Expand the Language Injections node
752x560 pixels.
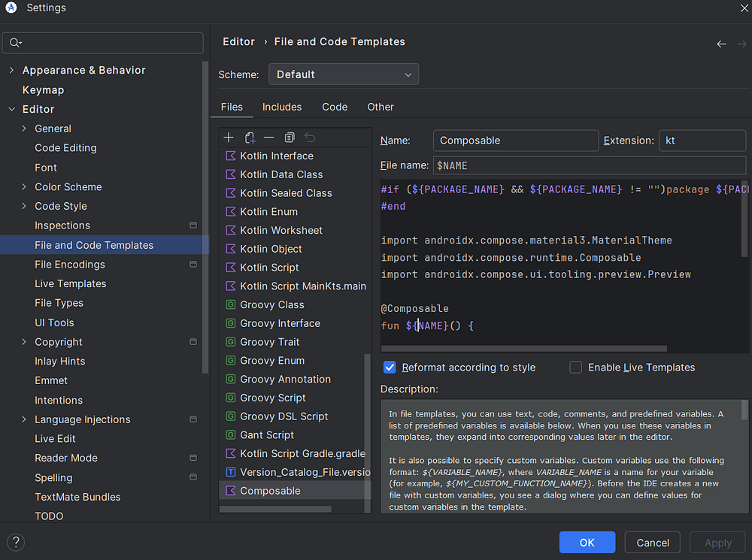click(24, 419)
